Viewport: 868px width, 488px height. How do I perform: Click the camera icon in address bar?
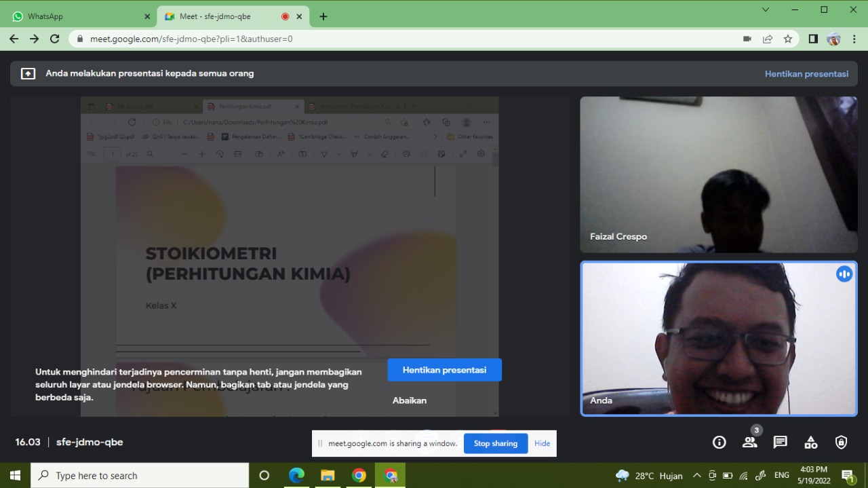[x=747, y=39]
